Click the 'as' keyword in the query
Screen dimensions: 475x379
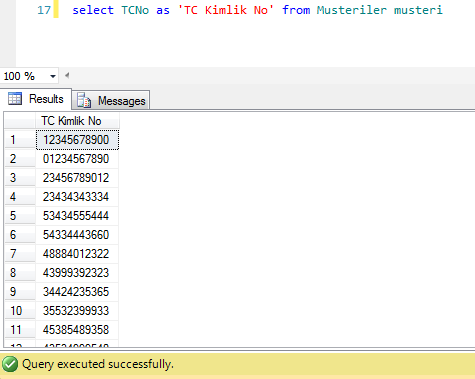coord(163,10)
